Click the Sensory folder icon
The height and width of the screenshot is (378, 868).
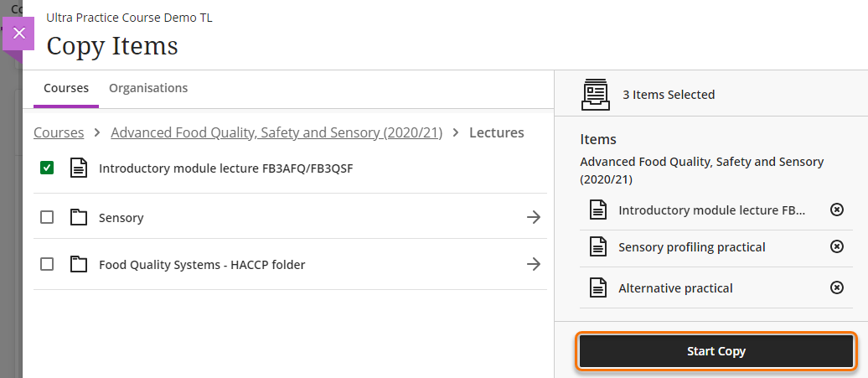(78, 218)
